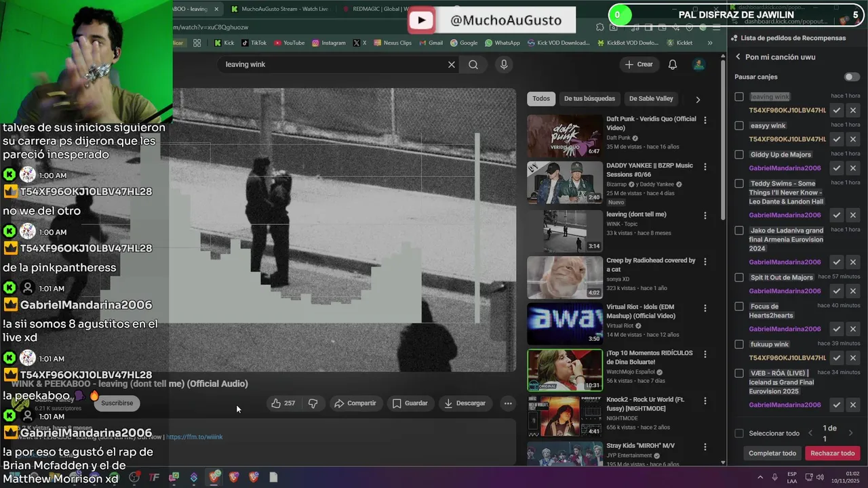Open the TikTok bookmark
Viewport: 868px width, 488px height.
pos(254,43)
